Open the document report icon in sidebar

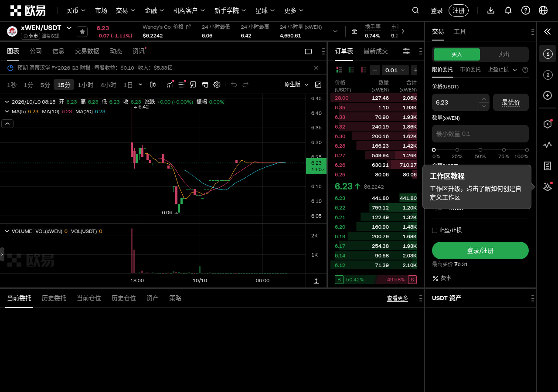pos(548,166)
